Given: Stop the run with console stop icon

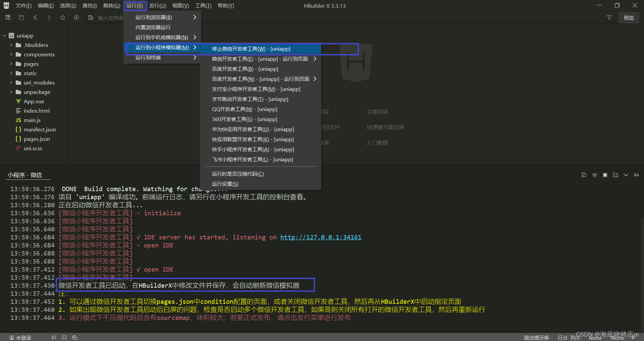Looking at the screenshot, I should [x=605, y=175].
